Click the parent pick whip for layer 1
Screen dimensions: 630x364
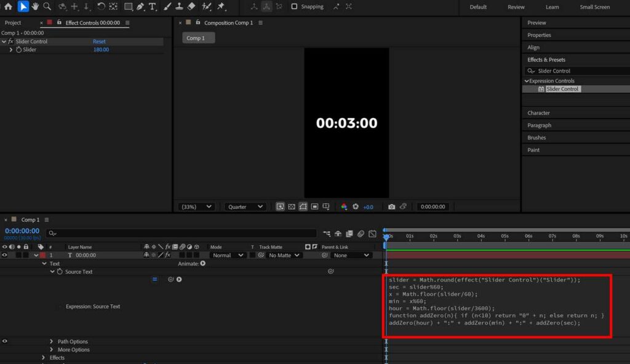(325, 255)
